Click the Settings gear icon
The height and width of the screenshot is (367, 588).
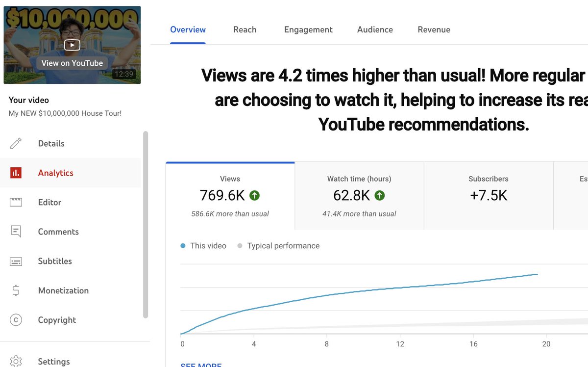pyautogui.click(x=16, y=361)
